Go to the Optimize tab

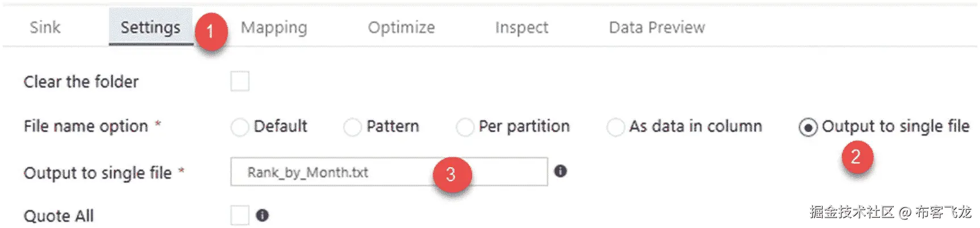click(401, 27)
